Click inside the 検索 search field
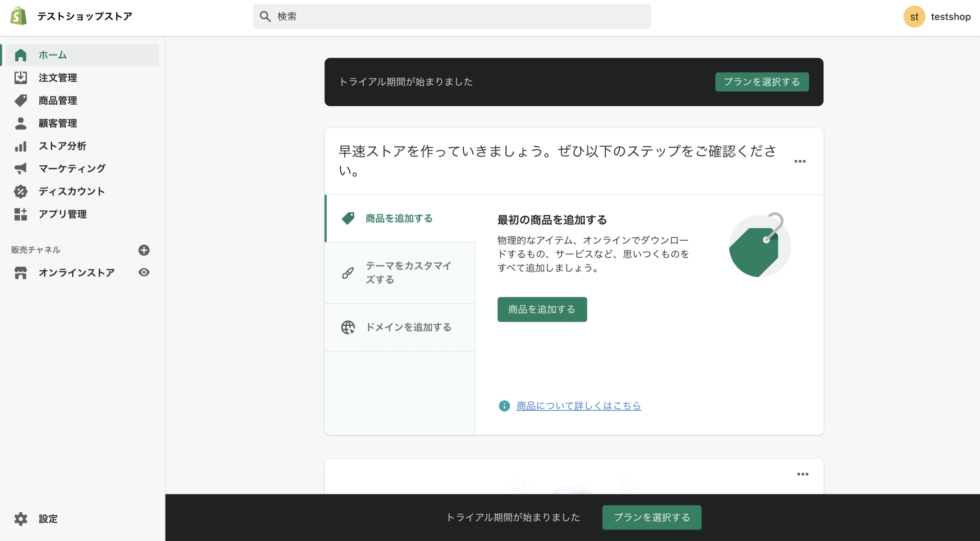Image resolution: width=980 pixels, height=541 pixels. 452,16
